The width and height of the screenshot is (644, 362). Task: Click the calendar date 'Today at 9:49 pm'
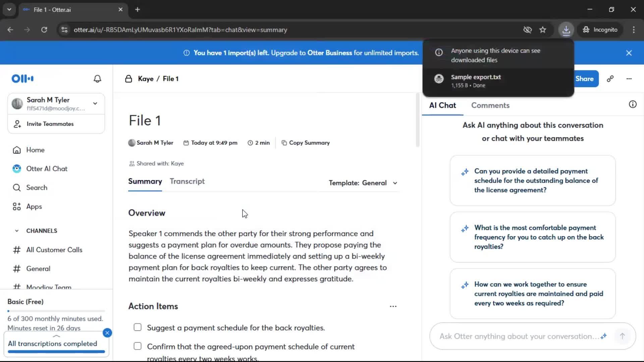(x=210, y=143)
